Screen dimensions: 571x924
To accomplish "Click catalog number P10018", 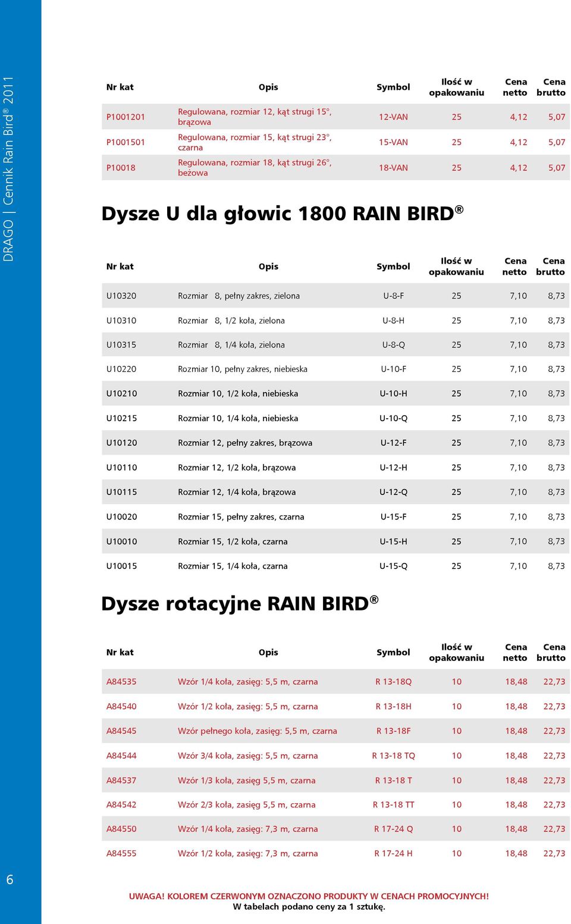I will 121,168.
